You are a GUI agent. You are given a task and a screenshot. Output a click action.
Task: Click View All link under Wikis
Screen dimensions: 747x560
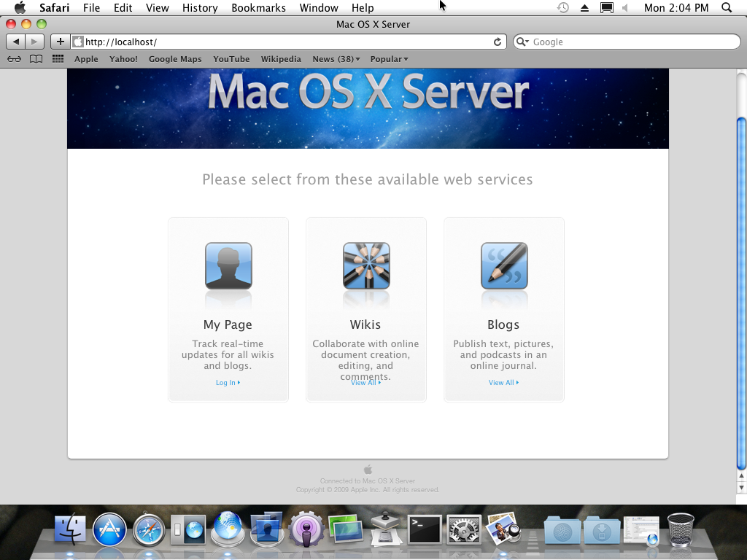(x=366, y=382)
